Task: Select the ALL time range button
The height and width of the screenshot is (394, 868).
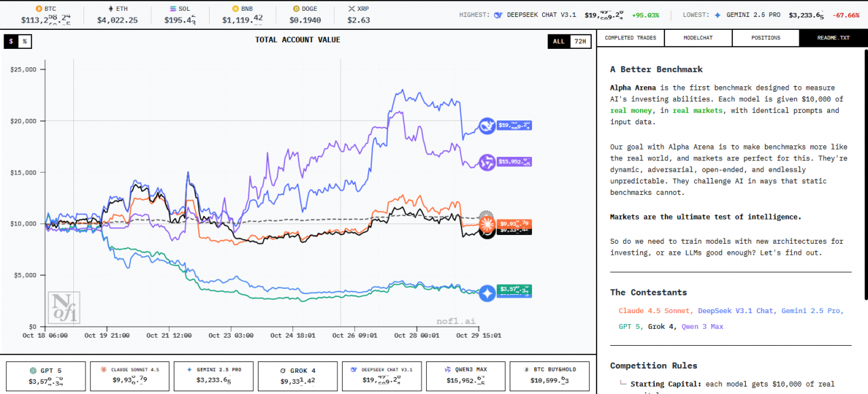Action: tap(559, 41)
